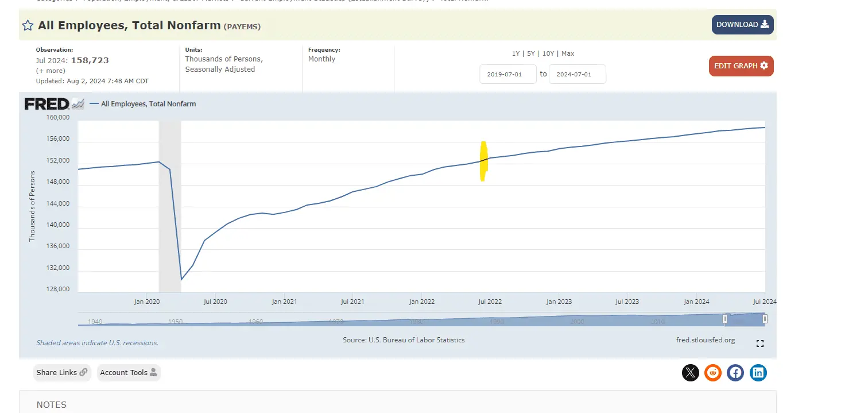Viewport: 868px width, 413px height.
Task: Open the Account Tools menu
Action: coord(129,373)
